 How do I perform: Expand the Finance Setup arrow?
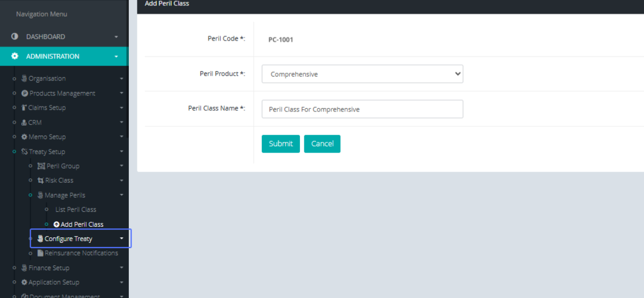(x=122, y=268)
